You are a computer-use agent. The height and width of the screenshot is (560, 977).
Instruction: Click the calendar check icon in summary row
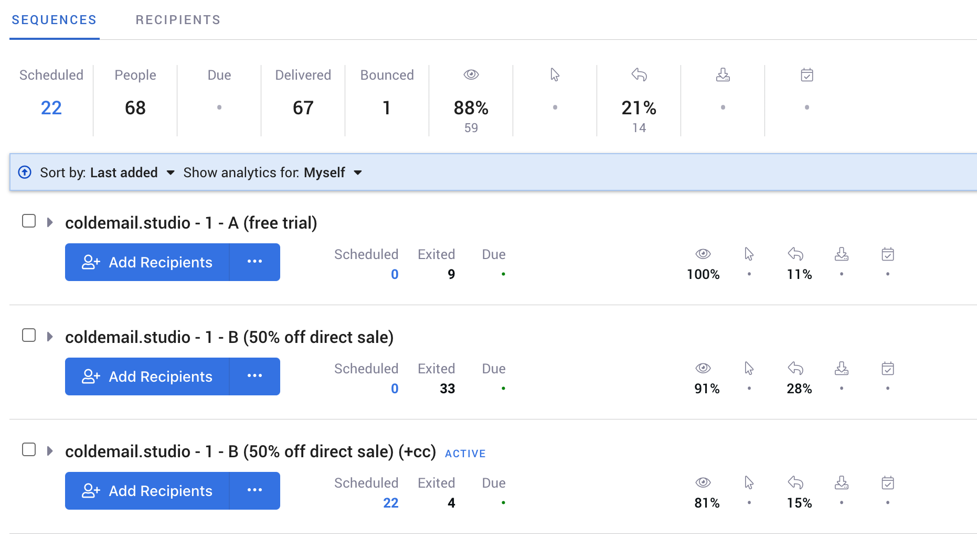pyautogui.click(x=807, y=74)
